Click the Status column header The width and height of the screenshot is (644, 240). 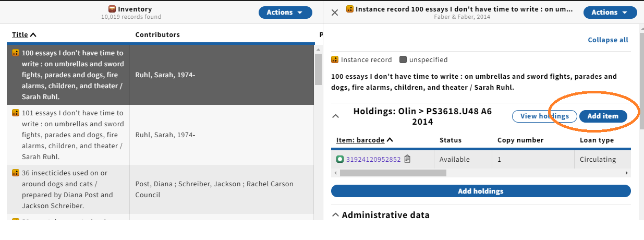coord(451,140)
